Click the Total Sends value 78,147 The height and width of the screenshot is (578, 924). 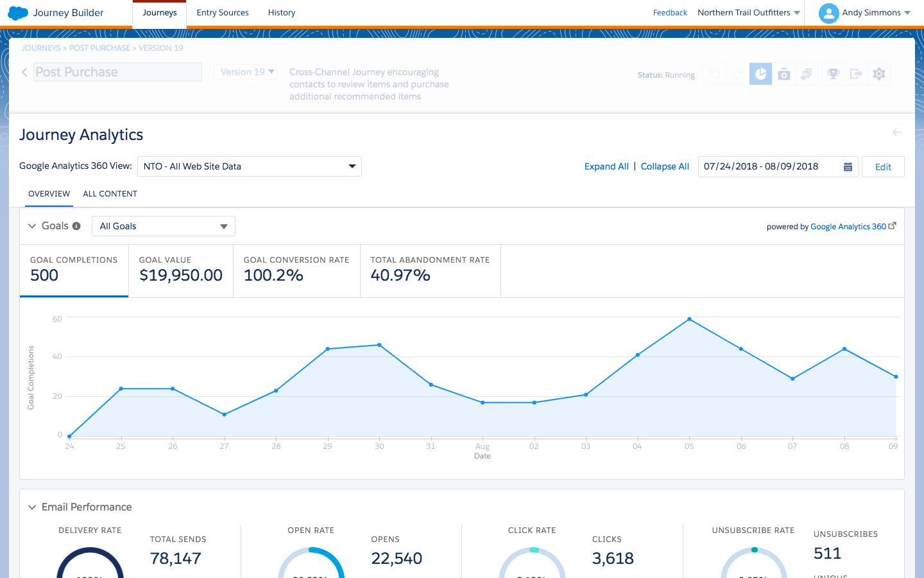(176, 559)
